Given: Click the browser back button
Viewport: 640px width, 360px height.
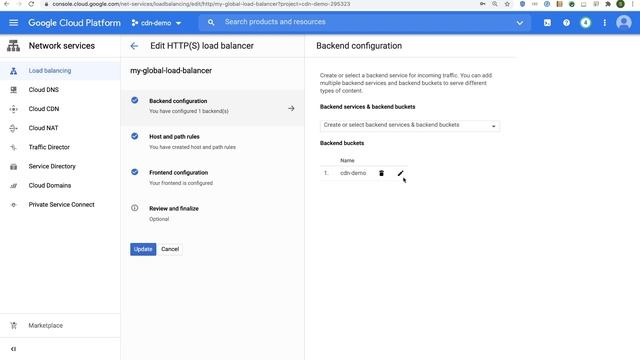Looking at the screenshot, I should tap(7, 4).
